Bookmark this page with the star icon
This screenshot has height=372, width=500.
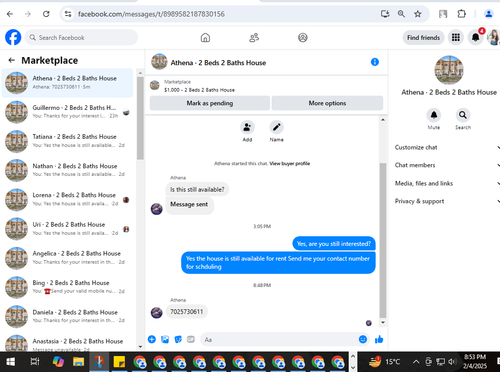[x=417, y=14]
